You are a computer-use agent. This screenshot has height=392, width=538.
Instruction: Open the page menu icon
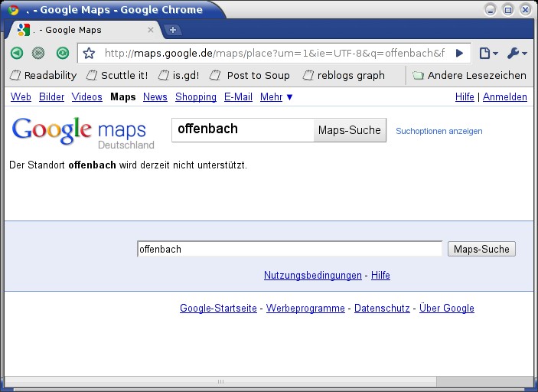coord(487,53)
